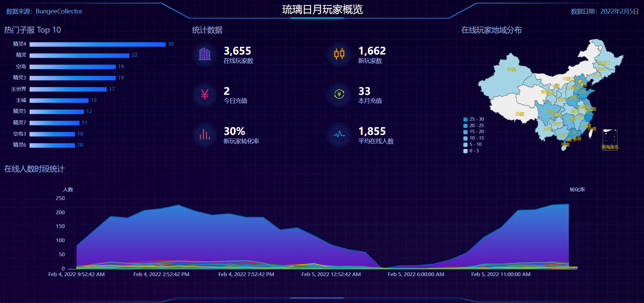Image resolution: width=644 pixels, height=303 pixels.
Task: Click the 热门子服 Top 10 heading
Action: pos(33,30)
